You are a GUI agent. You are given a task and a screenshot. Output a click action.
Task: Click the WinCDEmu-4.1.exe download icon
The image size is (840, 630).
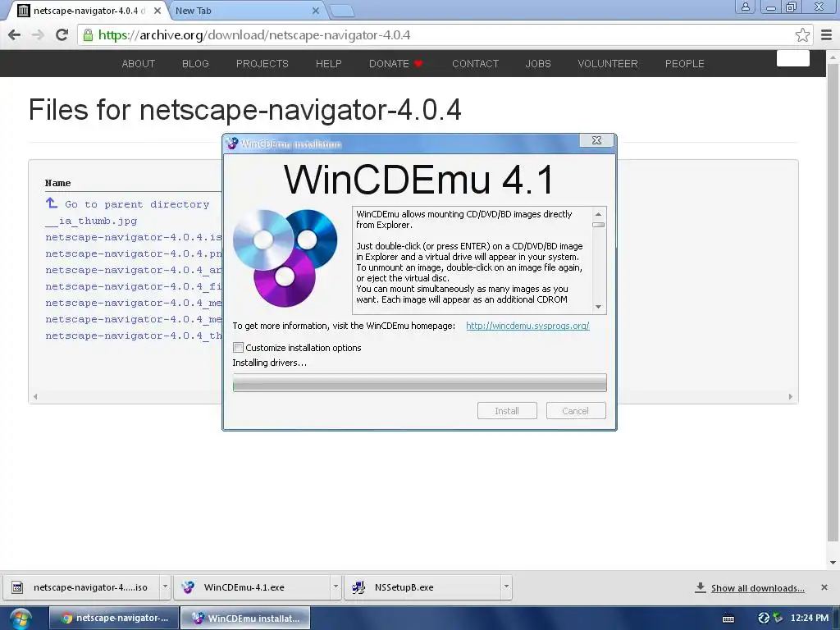[188, 587]
